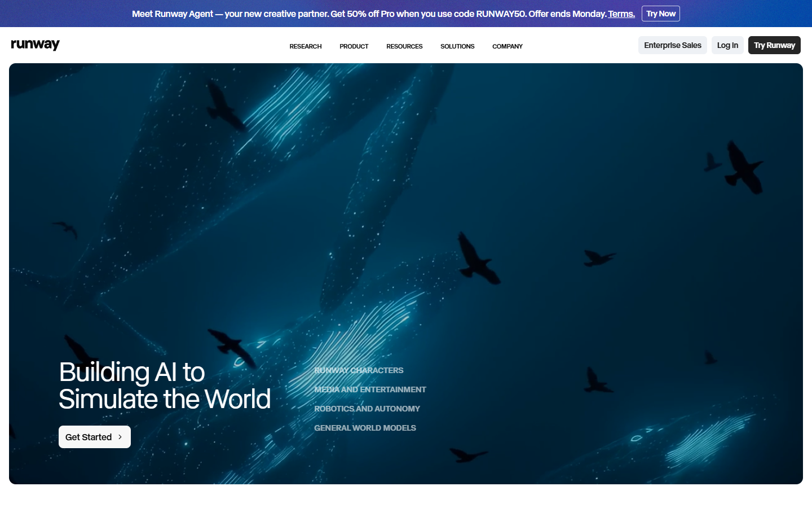Open the Solutions menu

(x=457, y=46)
